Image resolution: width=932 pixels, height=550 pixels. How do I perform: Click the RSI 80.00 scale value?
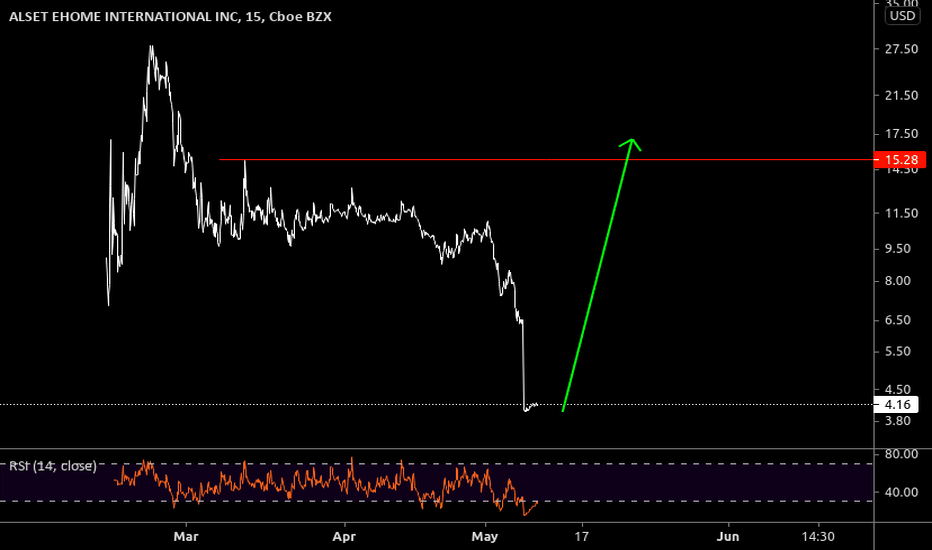click(x=901, y=454)
